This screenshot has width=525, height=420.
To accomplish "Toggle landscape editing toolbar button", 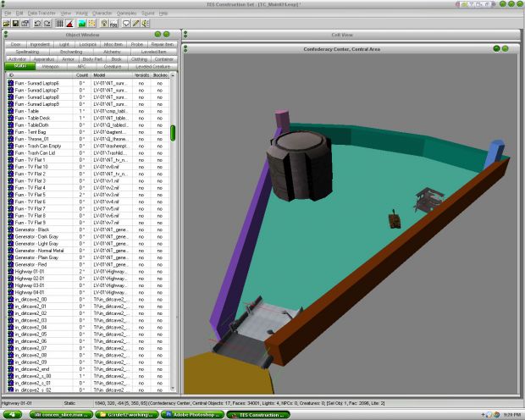I will [x=82, y=23].
